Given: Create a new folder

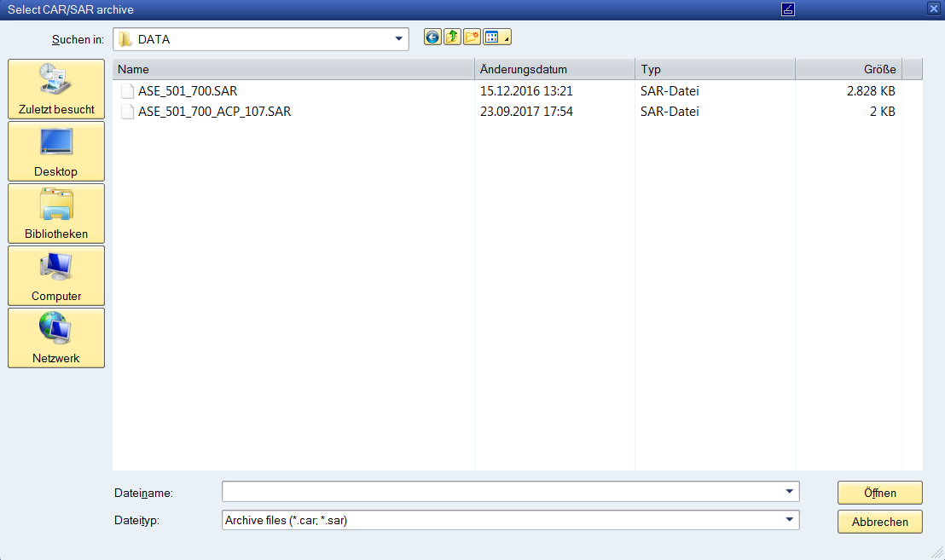Looking at the screenshot, I should (x=471, y=37).
